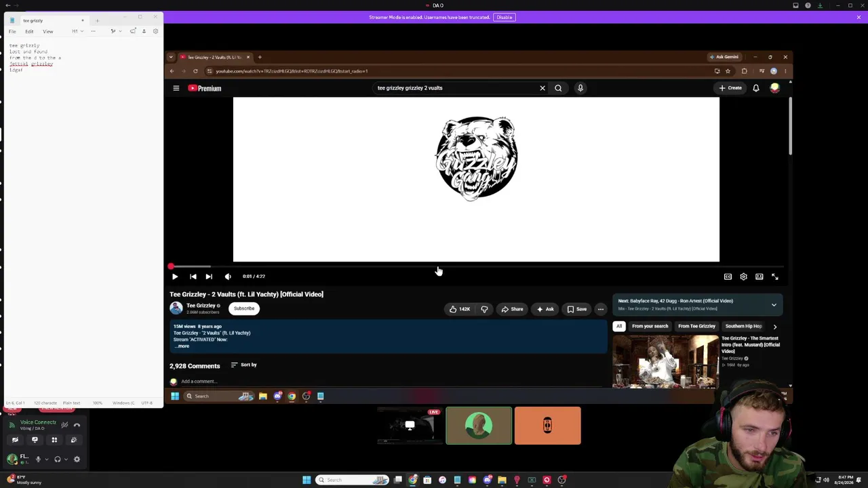868x488 pixels.
Task: Deafen Discord headphones
Action: pyautogui.click(x=58, y=460)
